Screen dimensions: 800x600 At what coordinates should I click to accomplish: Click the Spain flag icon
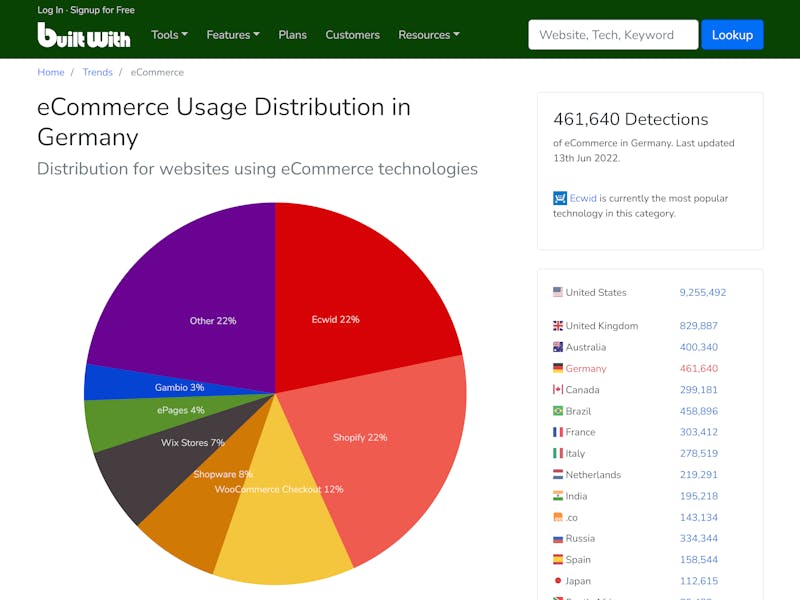[558, 559]
